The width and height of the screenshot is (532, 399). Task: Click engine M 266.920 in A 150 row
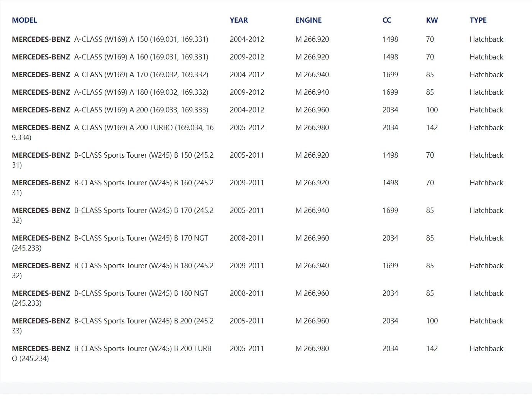click(x=312, y=39)
